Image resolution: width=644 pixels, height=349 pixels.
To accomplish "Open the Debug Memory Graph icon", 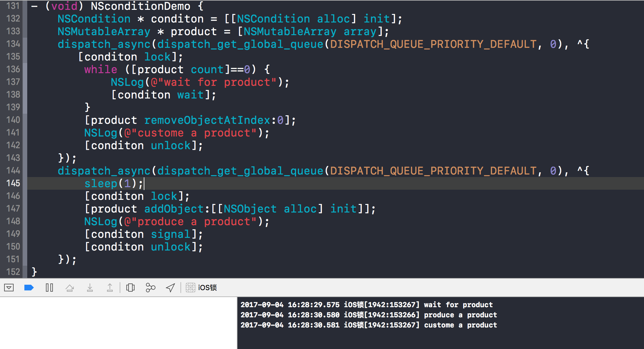I will [150, 288].
